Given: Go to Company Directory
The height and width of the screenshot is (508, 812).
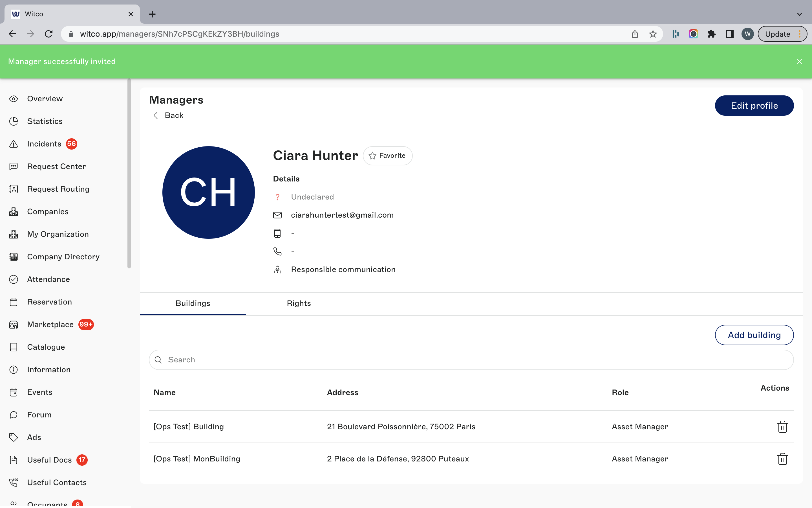Looking at the screenshot, I should (63, 257).
